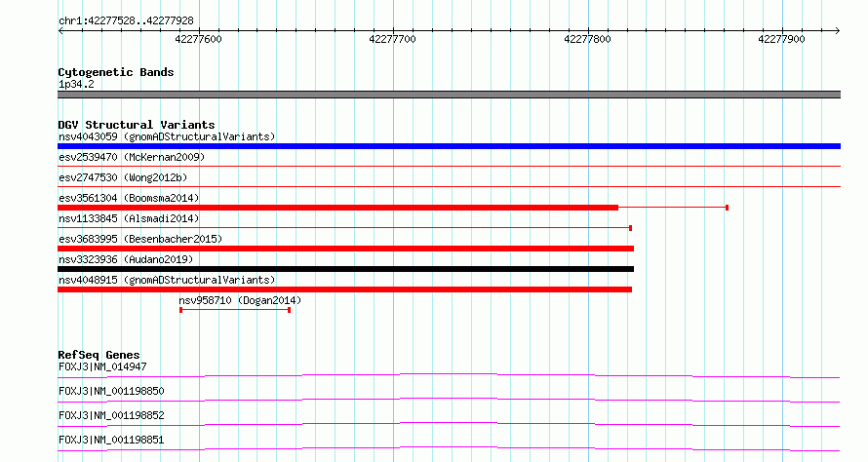
Task: Open FOXJ3|NM_001198850 transcript label
Action: point(111,391)
